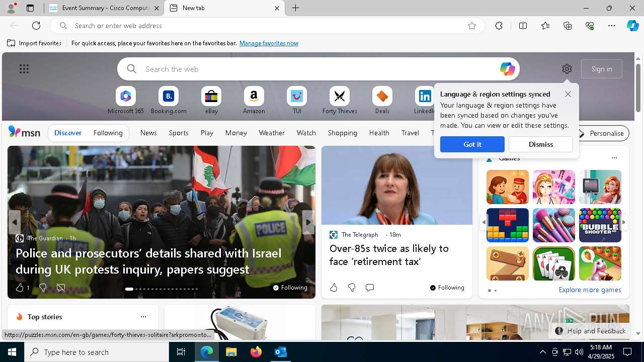Open the MSN app launcher grid
The height and width of the screenshot is (362, 644).
(24, 69)
